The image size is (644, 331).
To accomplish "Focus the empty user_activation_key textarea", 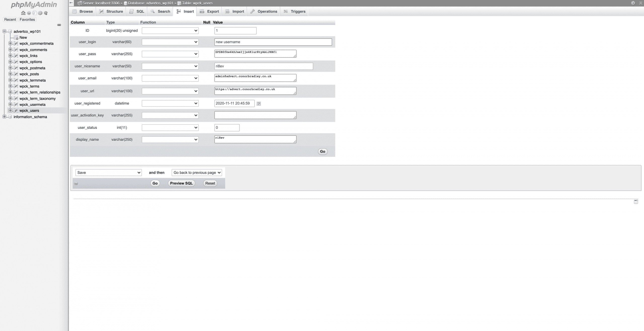I will pos(255,115).
